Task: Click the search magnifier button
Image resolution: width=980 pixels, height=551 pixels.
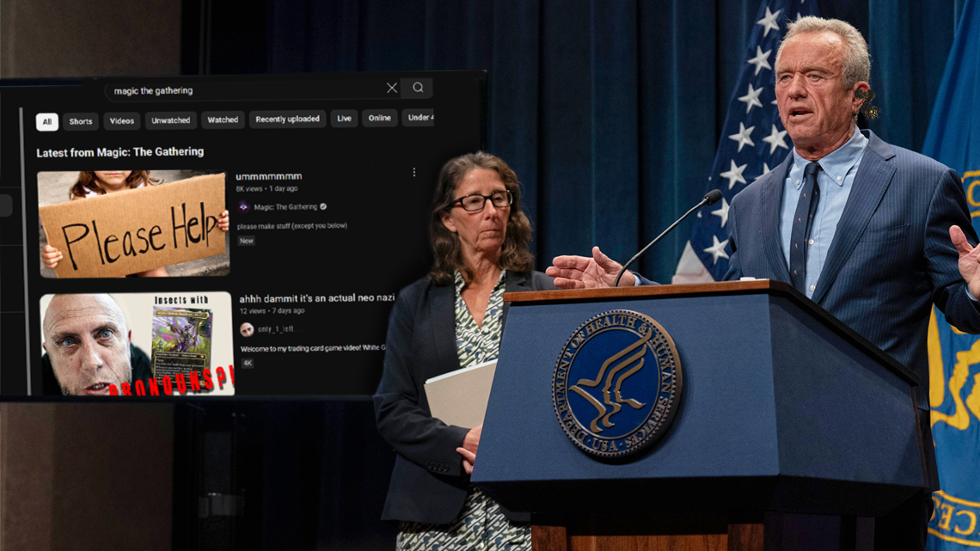Action: point(418,88)
